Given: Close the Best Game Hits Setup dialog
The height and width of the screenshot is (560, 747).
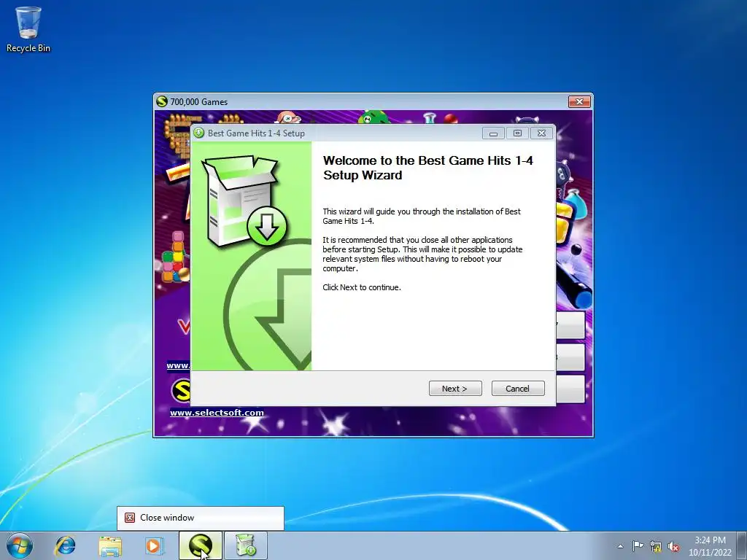Looking at the screenshot, I should pos(542,133).
